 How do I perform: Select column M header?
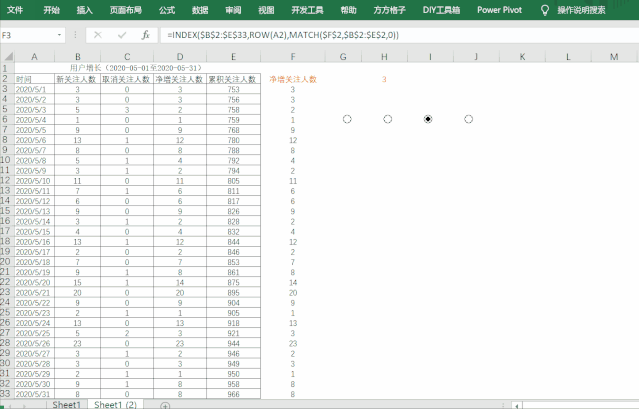614,57
